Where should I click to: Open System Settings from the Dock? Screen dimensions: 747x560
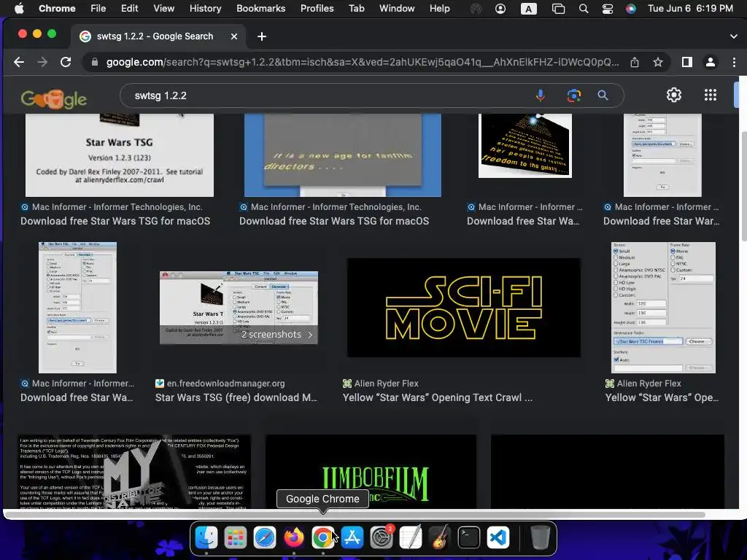click(382, 537)
